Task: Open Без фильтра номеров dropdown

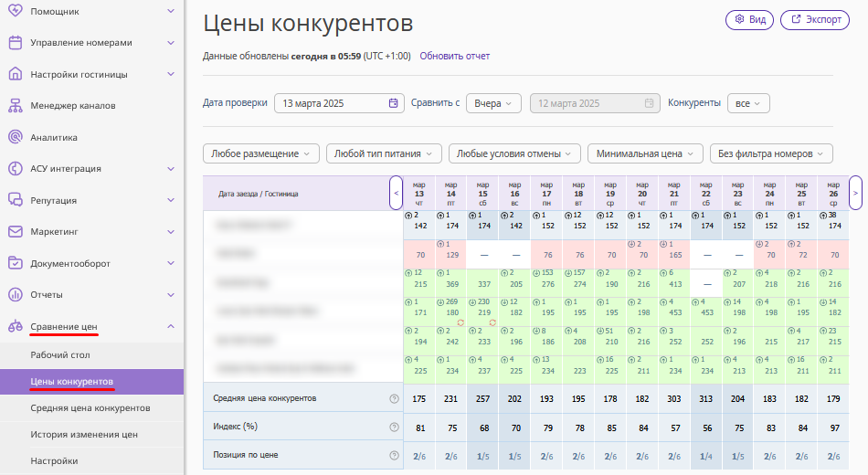Action: point(771,153)
